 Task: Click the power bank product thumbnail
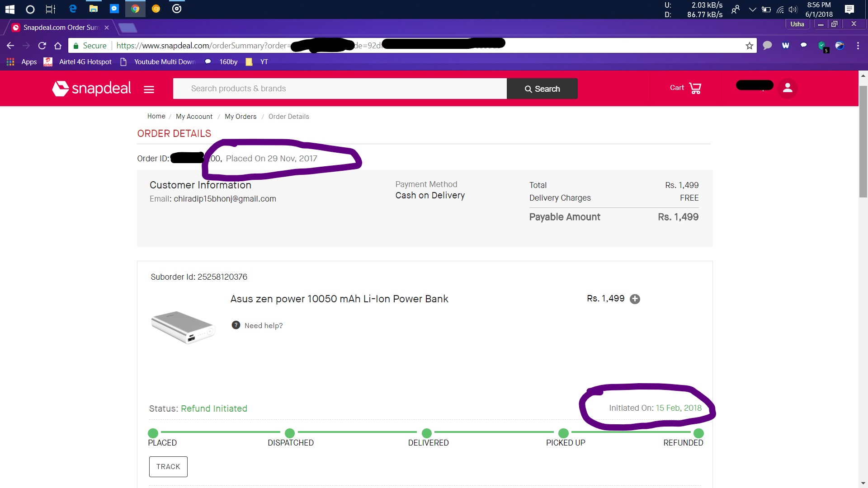pyautogui.click(x=183, y=327)
